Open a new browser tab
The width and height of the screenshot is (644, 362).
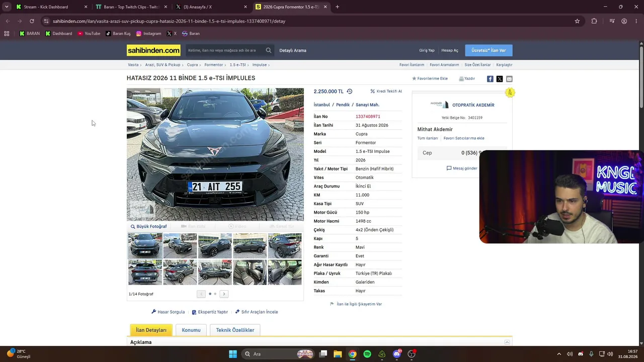(x=337, y=7)
